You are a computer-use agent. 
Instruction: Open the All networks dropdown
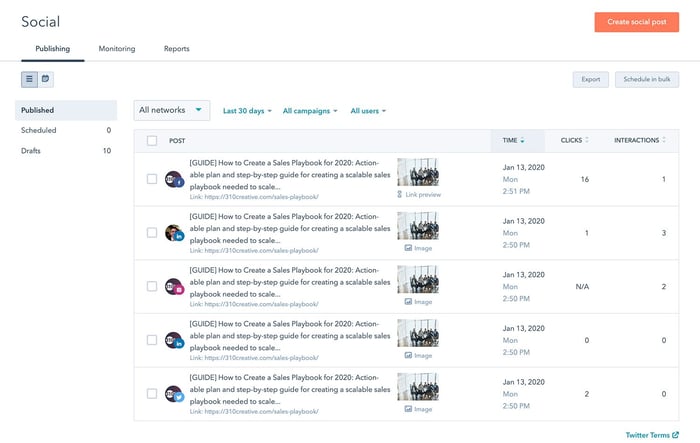coord(171,110)
